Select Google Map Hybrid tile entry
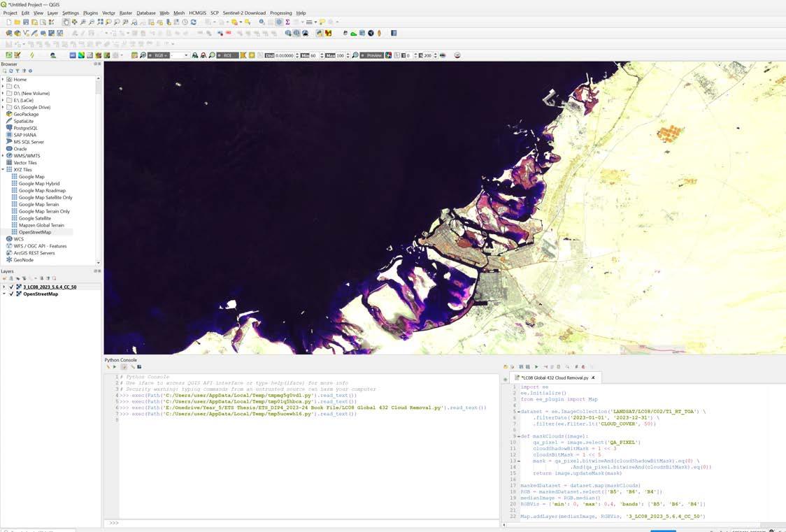 (x=38, y=183)
